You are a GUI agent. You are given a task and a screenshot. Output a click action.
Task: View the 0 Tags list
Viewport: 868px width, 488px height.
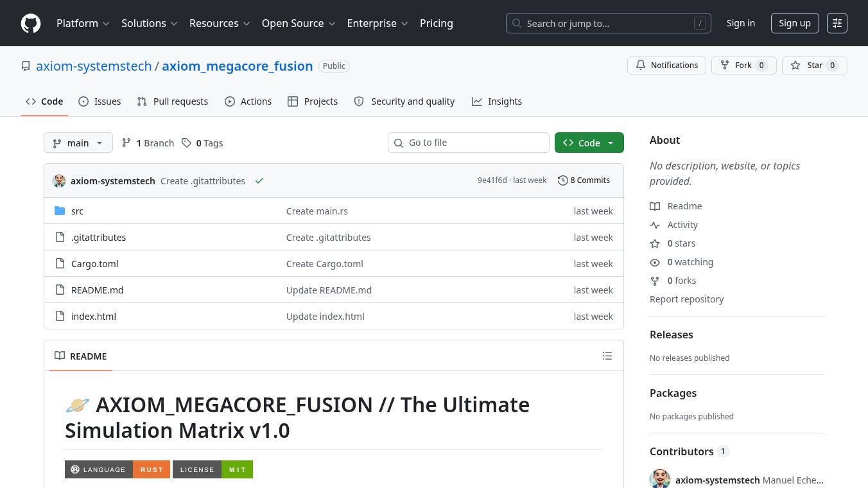point(202,143)
